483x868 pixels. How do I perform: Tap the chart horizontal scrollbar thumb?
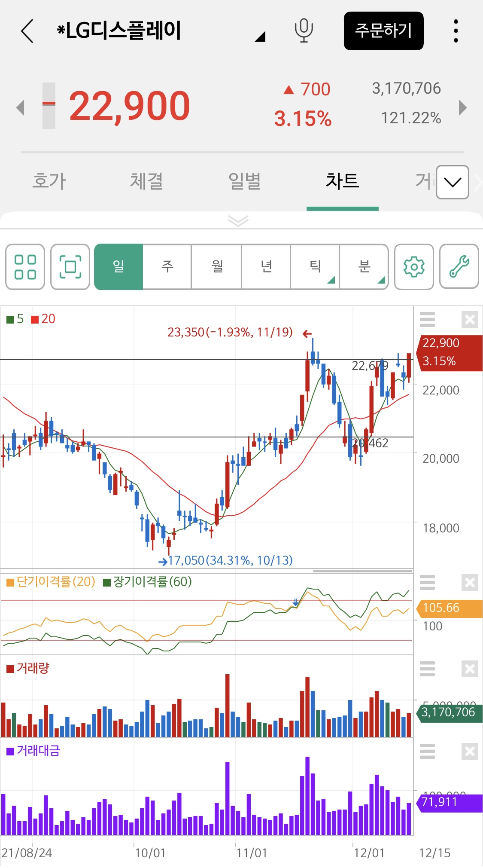click(x=363, y=571)
